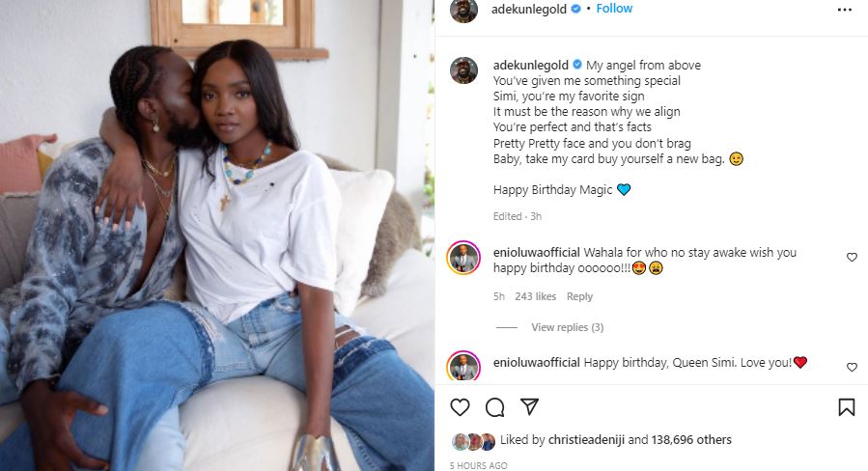Like the post with the heart icon

461,407
